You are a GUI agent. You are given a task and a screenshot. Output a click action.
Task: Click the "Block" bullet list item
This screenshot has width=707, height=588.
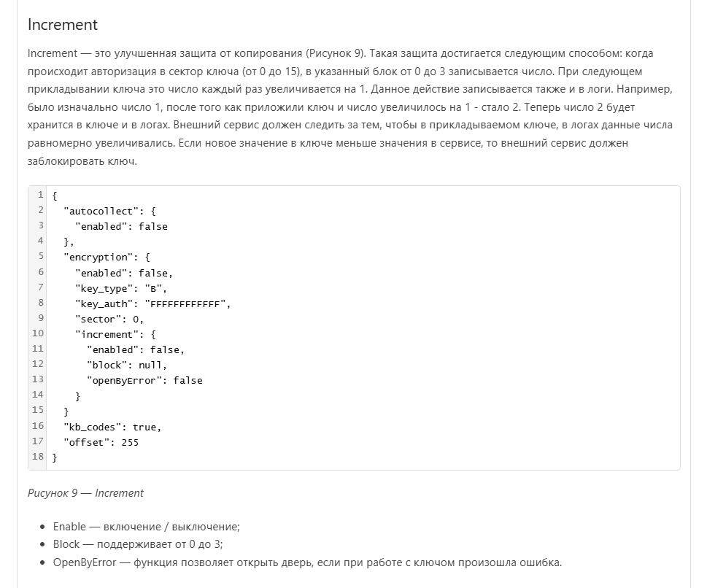tap(137, 544)
